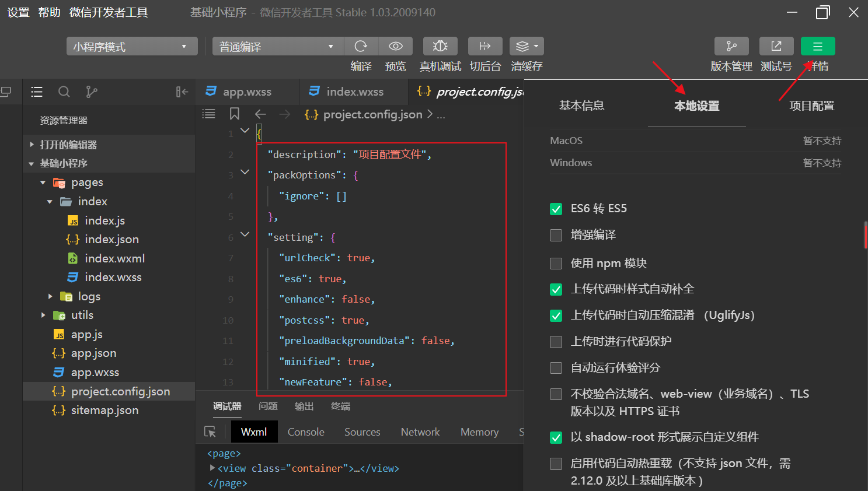Switch to 问题 panel tab

(x=268, y=406)
